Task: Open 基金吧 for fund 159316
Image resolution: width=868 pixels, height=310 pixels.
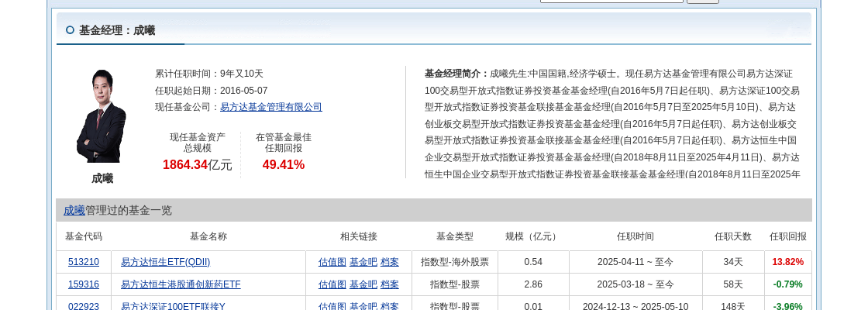Action: coord(363,284)
